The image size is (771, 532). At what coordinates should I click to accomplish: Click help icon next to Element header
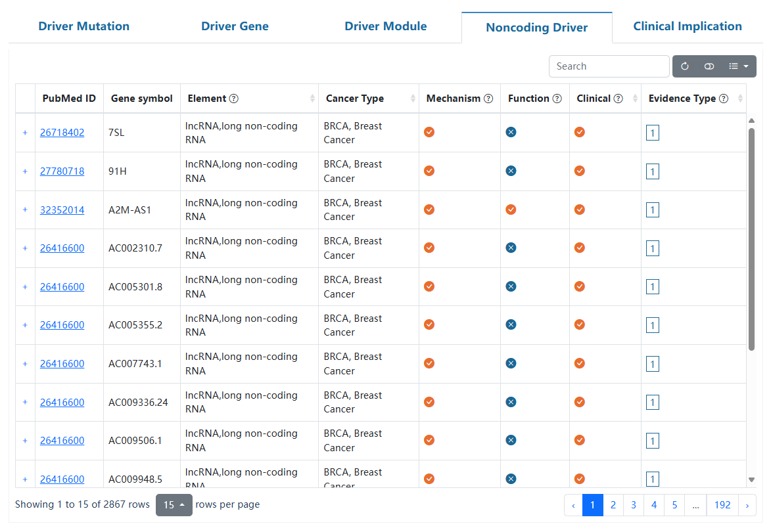pos(234,99)
